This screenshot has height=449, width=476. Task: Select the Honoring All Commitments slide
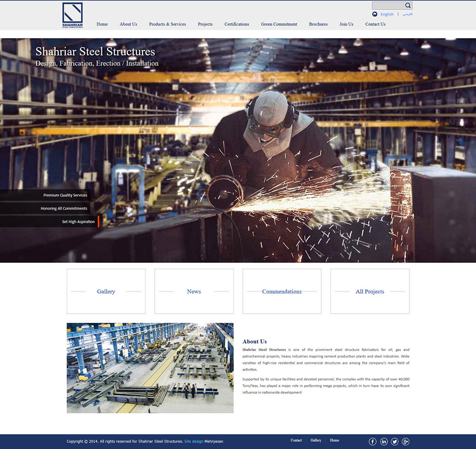(45, 208)
